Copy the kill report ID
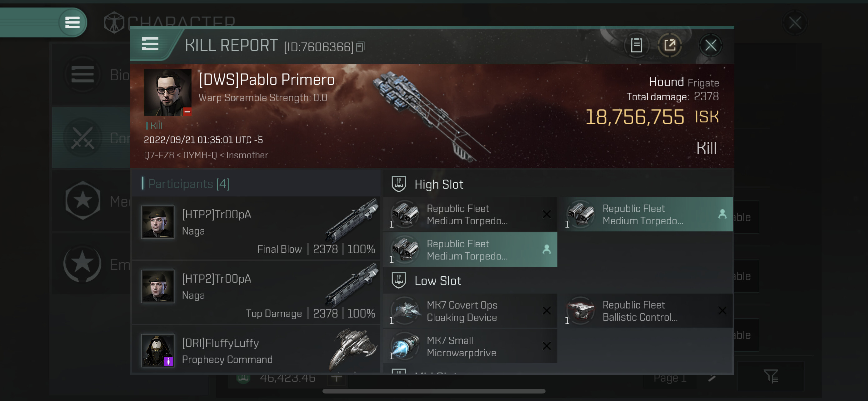 pos(360,47)
